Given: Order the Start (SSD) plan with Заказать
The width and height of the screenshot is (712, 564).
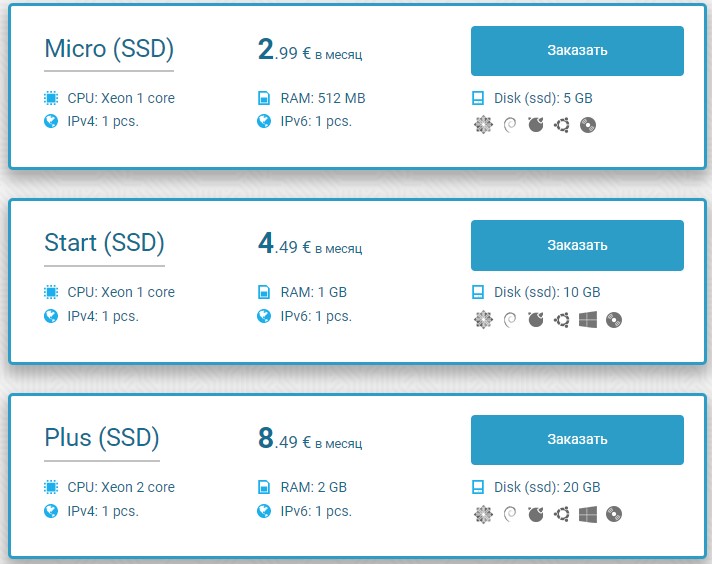Looking at the screenshot, I should tap(577, 246).
